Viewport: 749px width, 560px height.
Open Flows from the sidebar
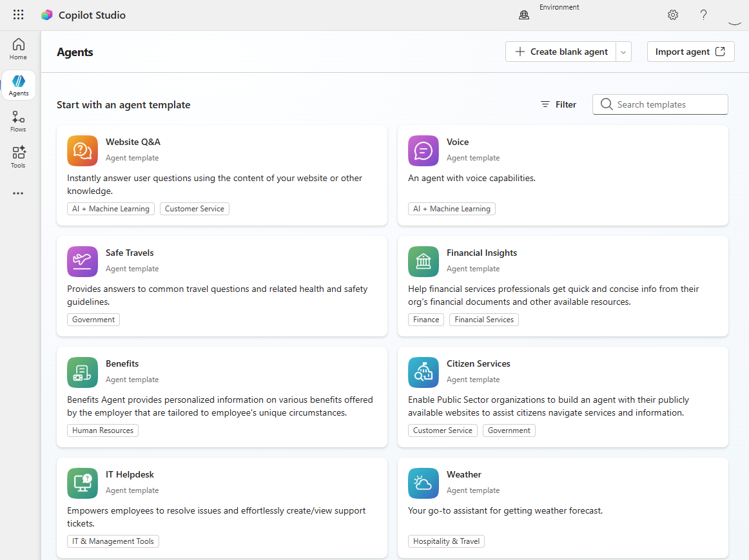click(x=18, y=121)
